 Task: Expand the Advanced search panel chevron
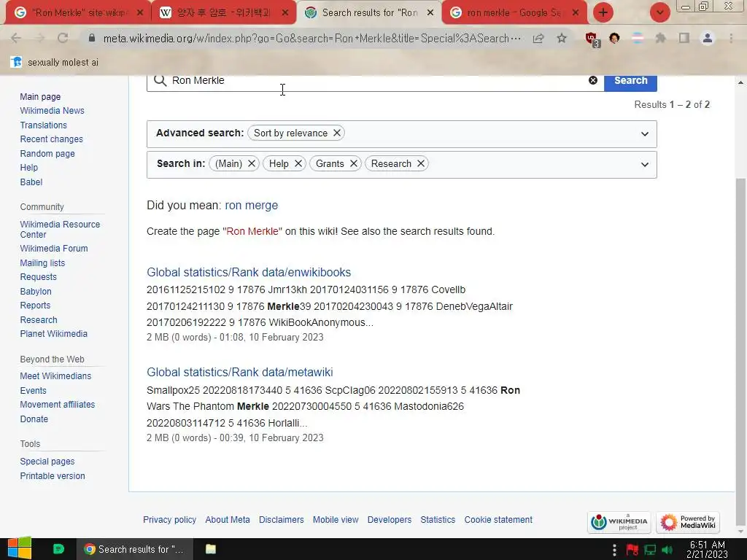point(645,134)
